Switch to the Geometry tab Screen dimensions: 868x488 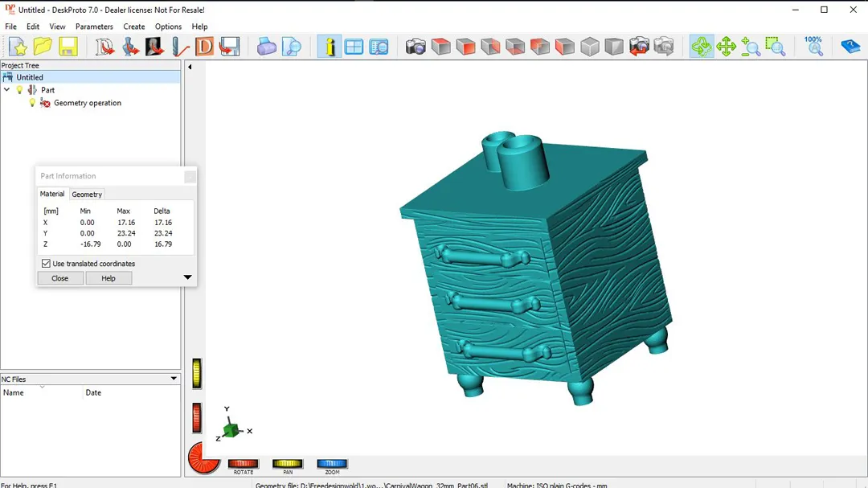click(x=87, y=195)
